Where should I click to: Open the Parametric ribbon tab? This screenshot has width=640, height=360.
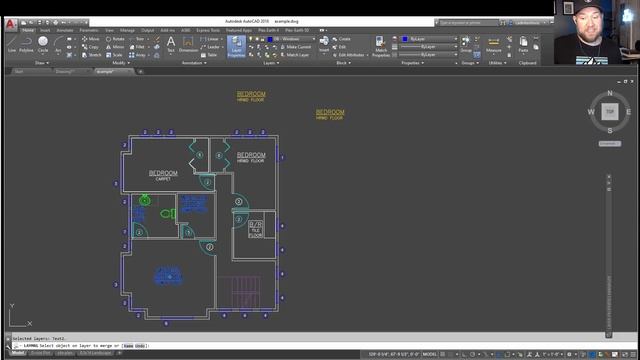(89, 30)
